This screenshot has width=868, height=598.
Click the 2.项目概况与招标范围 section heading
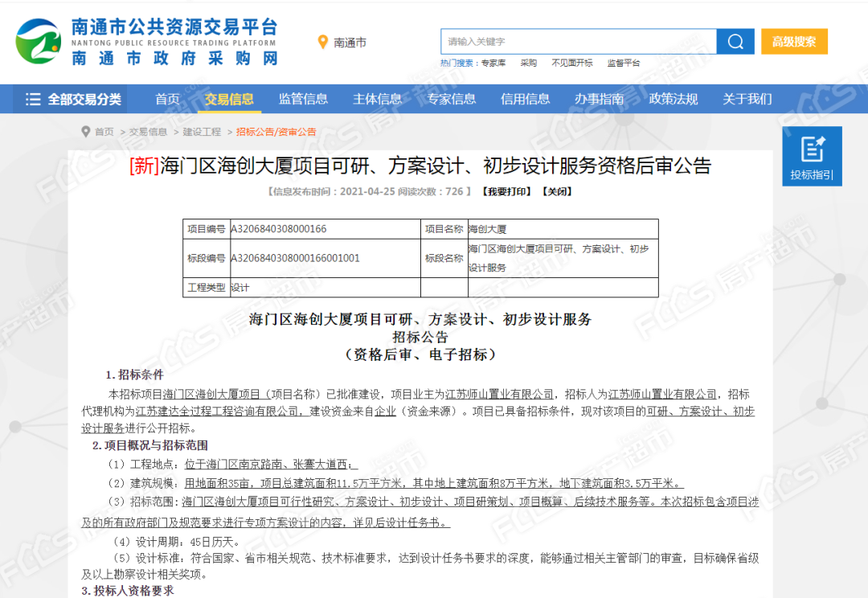(150, 445)
